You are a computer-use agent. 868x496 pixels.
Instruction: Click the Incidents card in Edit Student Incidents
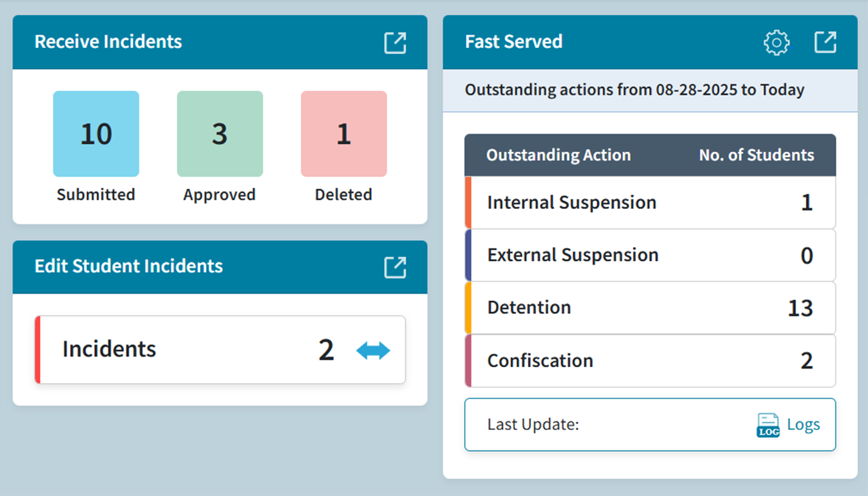pyautogui.click(x=220, y=349)
